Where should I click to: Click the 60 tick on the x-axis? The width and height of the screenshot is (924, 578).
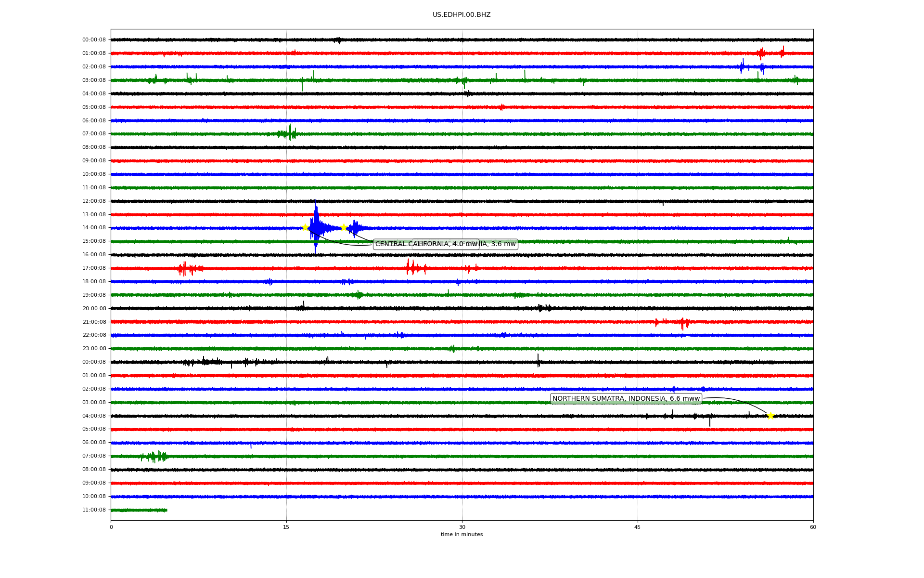[813, 527]
